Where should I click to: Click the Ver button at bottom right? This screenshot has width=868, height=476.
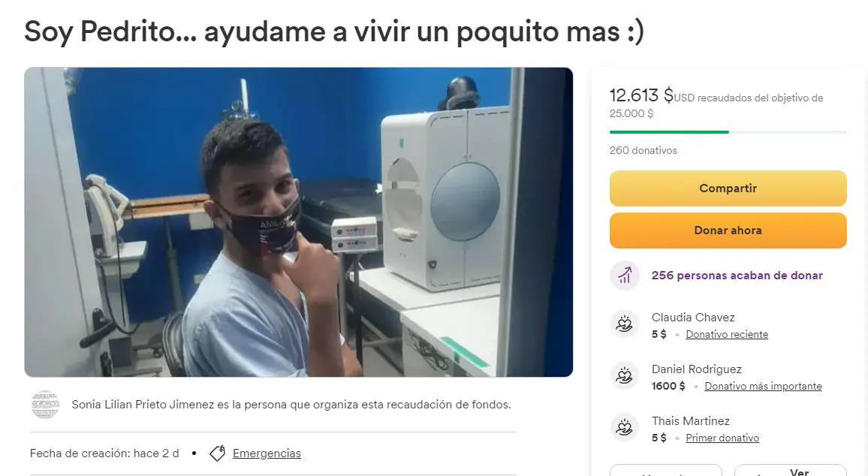(791, 471)
